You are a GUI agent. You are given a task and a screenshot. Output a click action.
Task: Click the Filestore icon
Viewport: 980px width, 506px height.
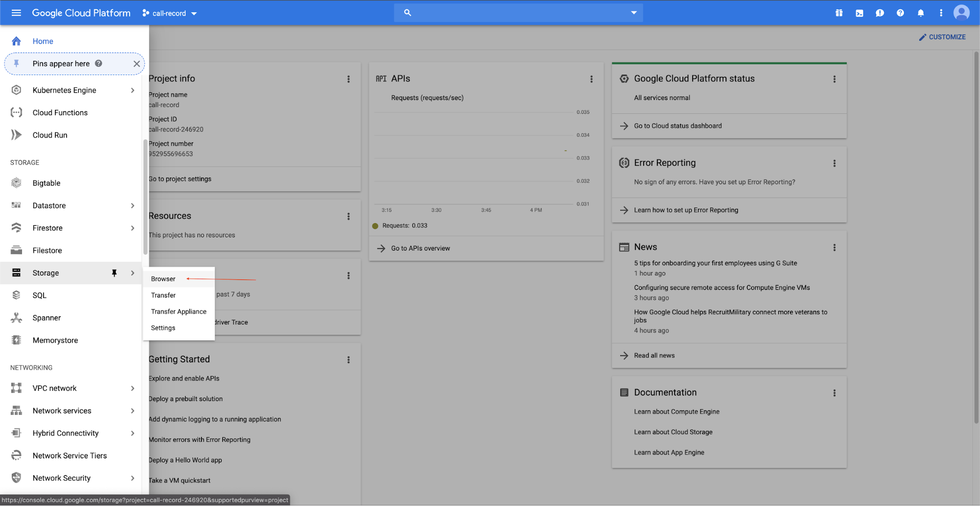pyautogui.click(x=16, y=251)
